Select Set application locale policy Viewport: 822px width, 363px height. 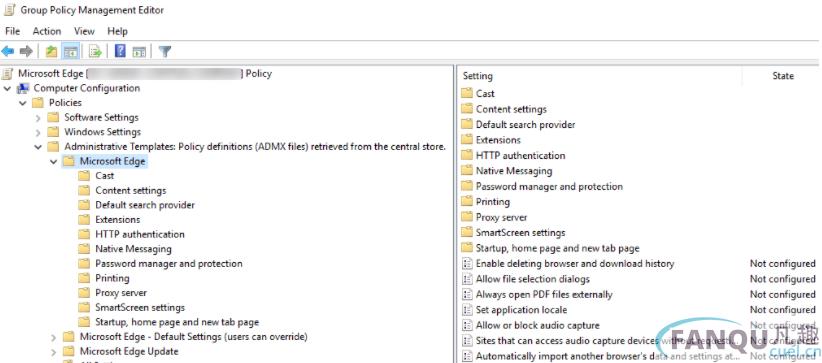point(521,311)
